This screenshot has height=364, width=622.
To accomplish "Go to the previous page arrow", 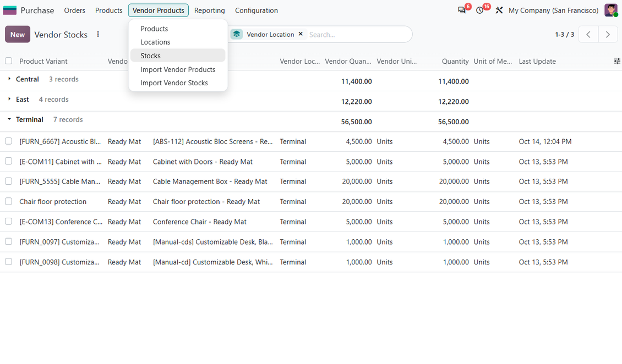I will point(588,35).
